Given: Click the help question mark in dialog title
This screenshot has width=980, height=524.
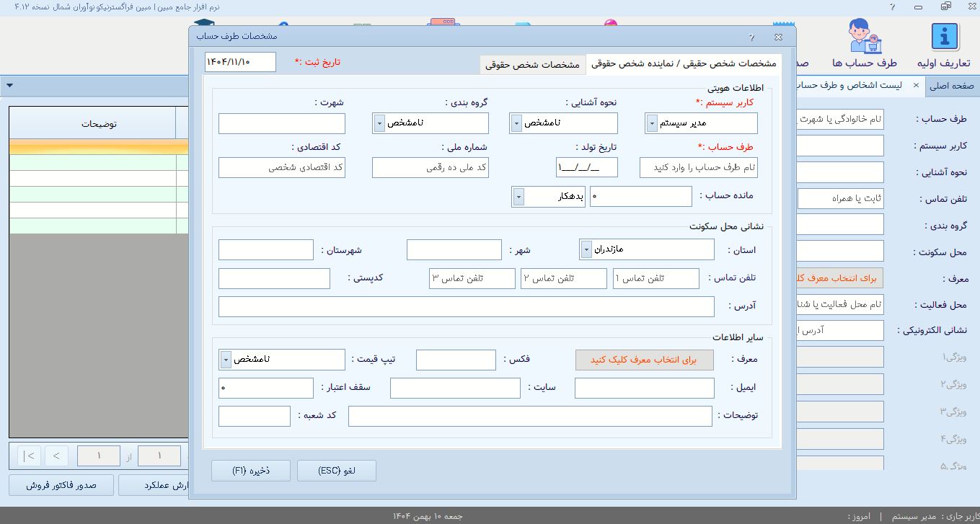Looking at the screenshot, I should [751, 37].
